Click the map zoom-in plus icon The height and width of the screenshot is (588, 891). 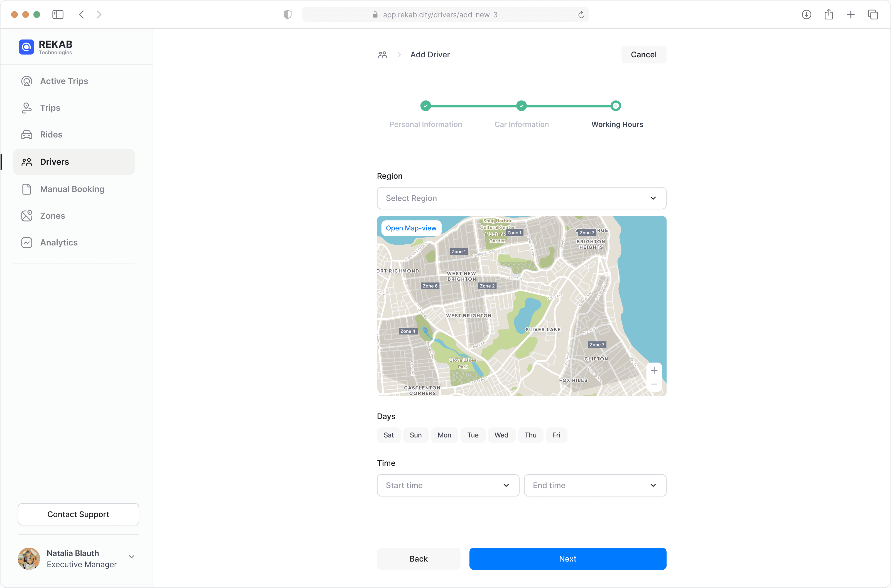[654, 370]
